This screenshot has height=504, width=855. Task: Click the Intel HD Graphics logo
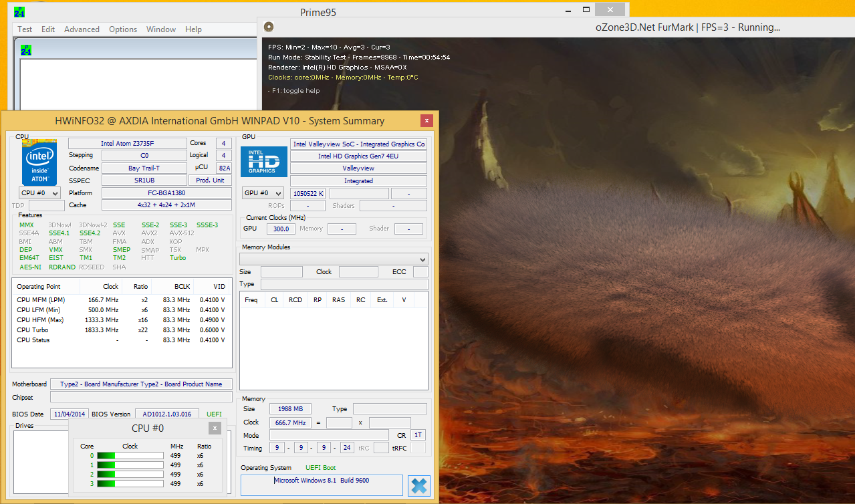[265, 161]
